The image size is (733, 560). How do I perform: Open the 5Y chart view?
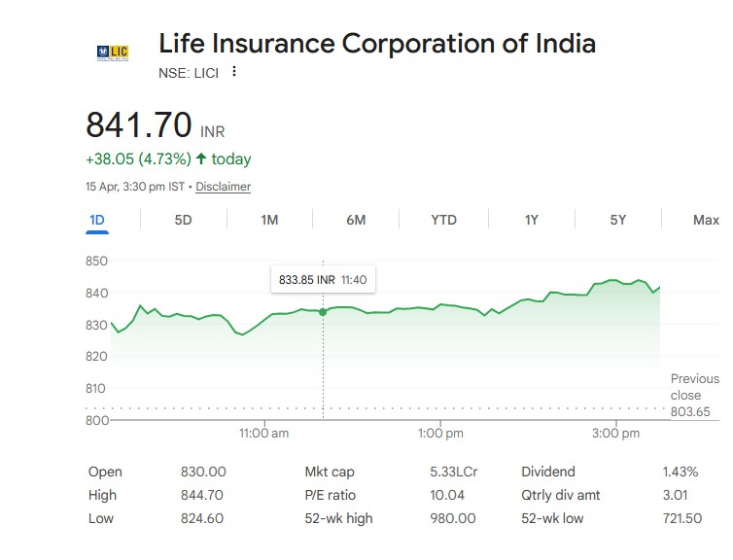[x=618, y=220]
